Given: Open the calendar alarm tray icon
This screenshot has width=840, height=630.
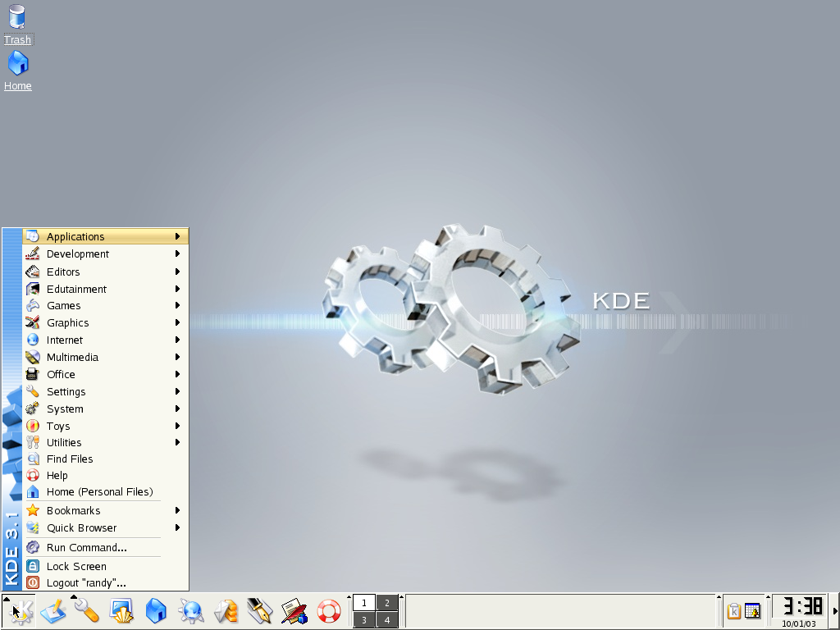Looking at the screenshot, I should pos(752,610).
